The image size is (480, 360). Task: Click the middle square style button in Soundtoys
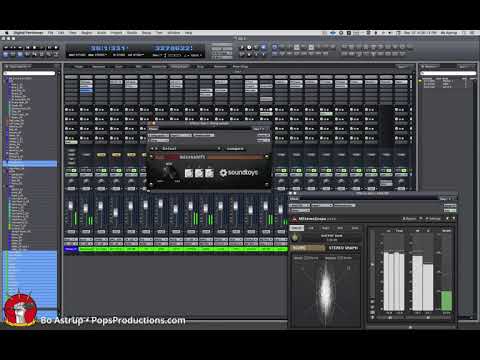(x=199, y=173)
